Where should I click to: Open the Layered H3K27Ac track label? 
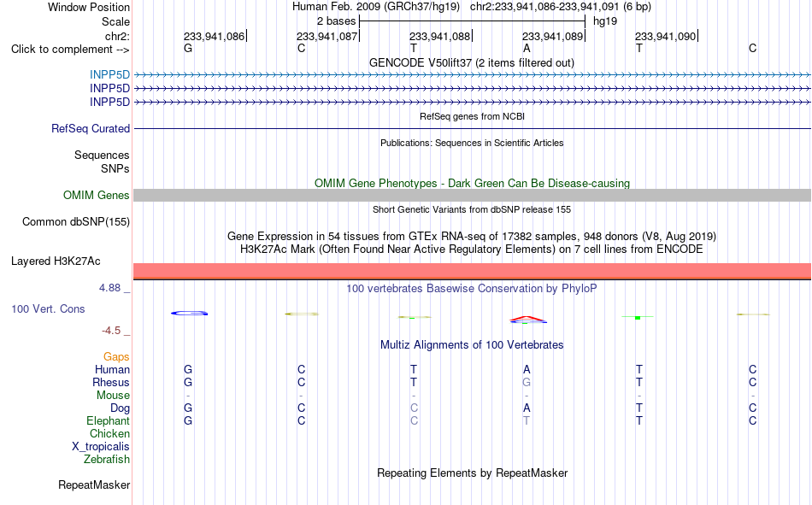coord(56,261)
